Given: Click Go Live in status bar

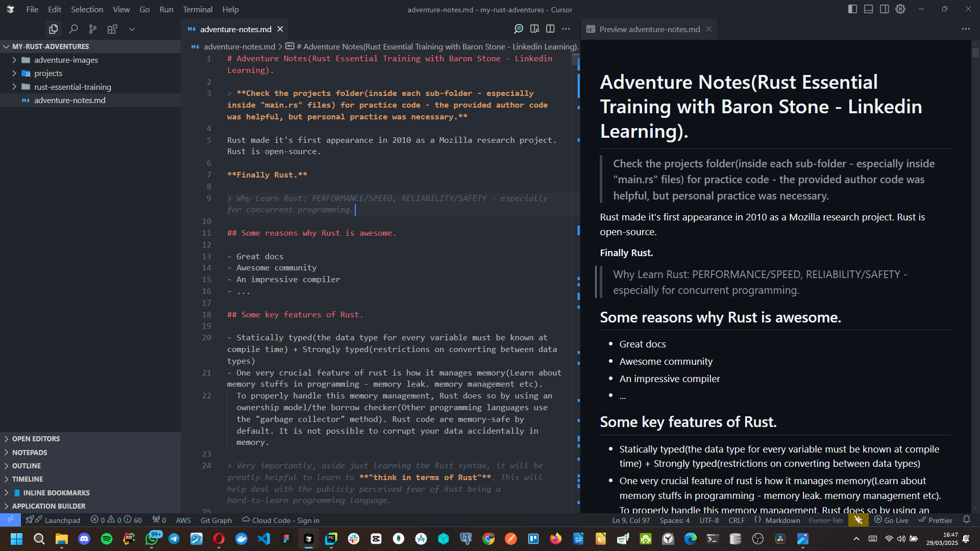Looking at the screenshot, I should (891, 520).
